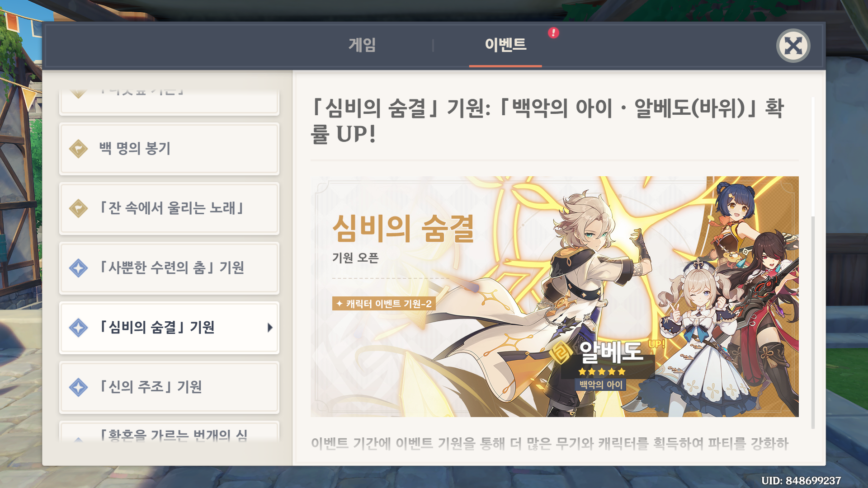Image resolution: width=868 pixels, height=488 pixels.
Task: Open 「신의 주조」 기원 entry
Action: coord(169,387)
